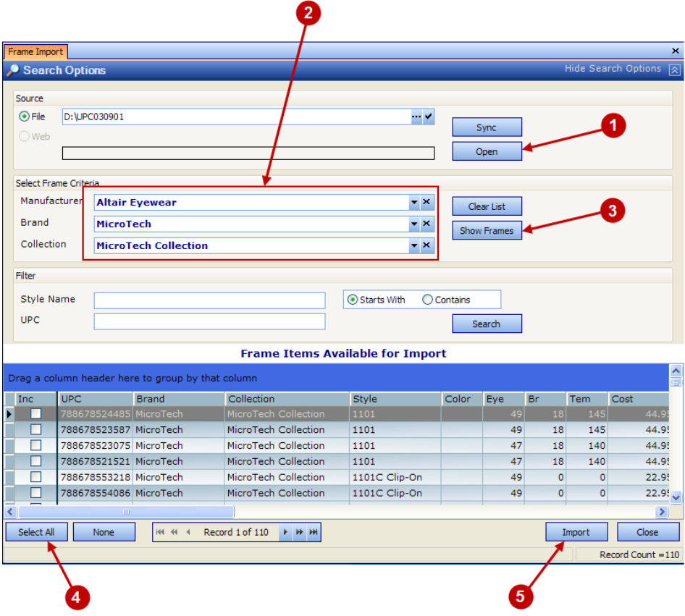Click the Style Name input field
This screenshot has height=616, width=685.
pos(209,300)
